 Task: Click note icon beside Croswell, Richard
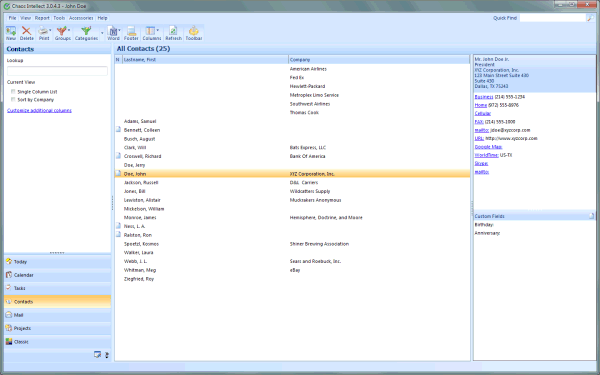click(118, 156)
